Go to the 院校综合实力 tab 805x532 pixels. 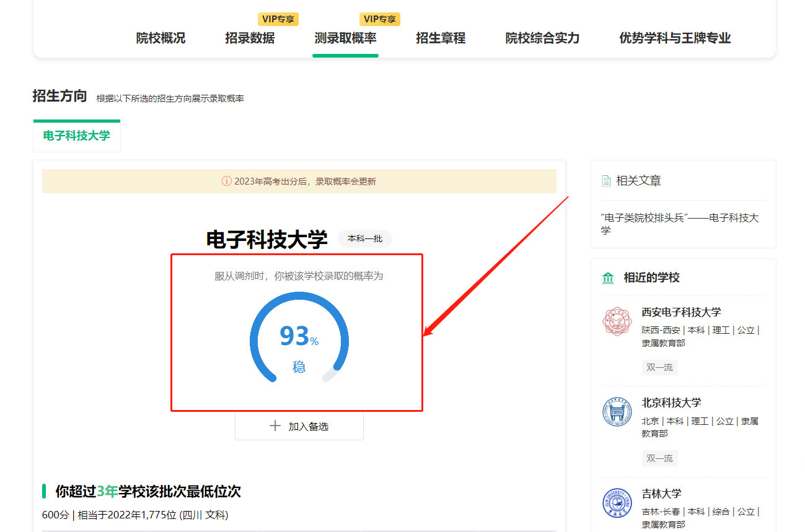(x=542, y=38)
